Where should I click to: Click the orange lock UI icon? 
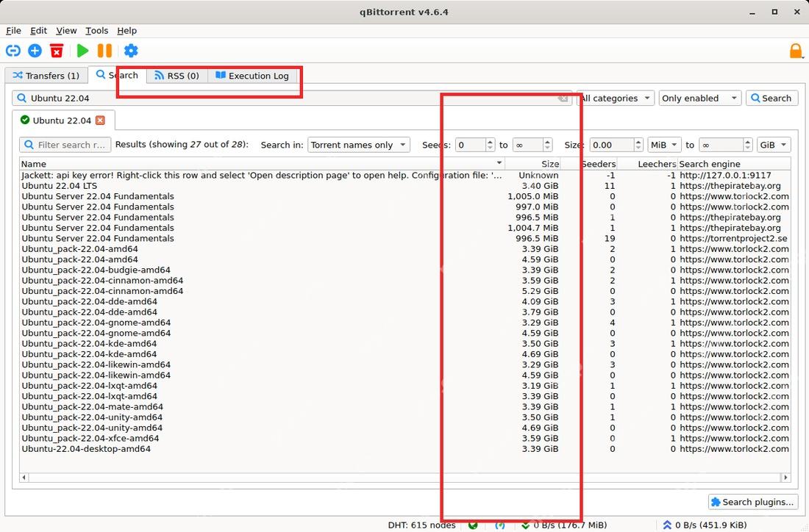point(796,51)
